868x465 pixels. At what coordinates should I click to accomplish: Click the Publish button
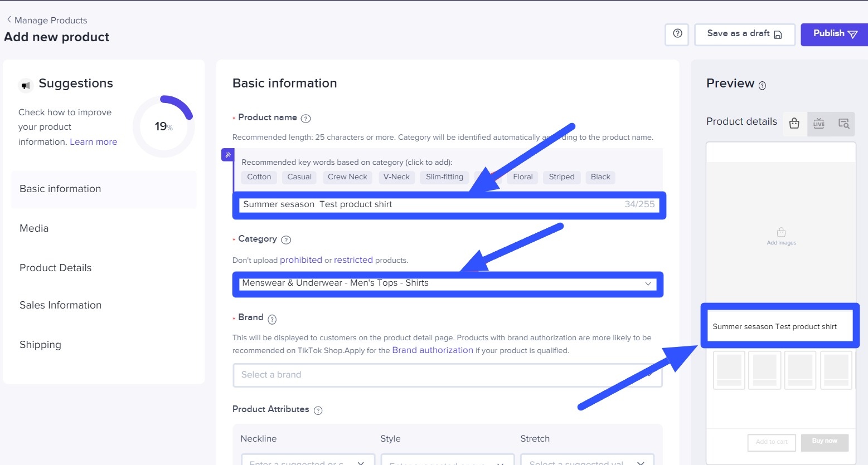click(834, 34)
